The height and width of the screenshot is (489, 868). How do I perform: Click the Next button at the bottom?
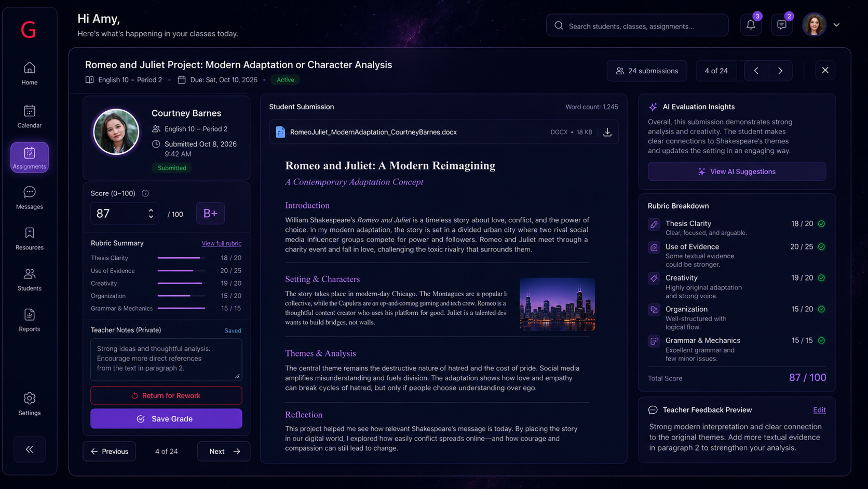tap(224, 451)
